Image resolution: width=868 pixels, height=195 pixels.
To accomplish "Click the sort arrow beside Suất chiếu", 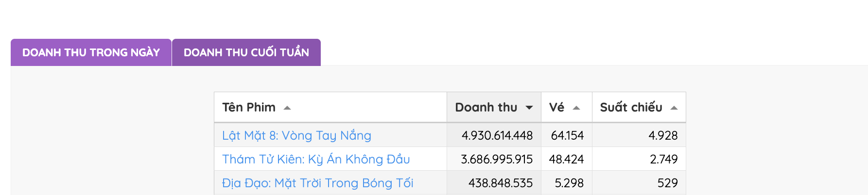I will (x=674, y=108).
